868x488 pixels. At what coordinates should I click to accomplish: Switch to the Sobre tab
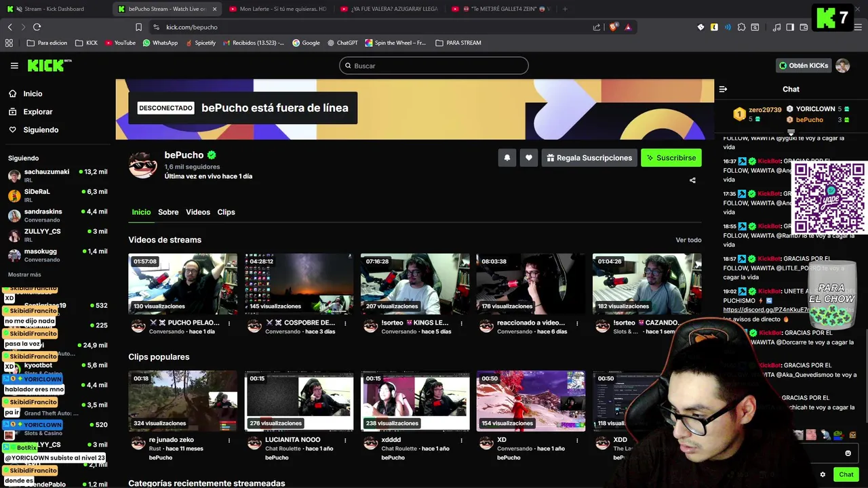168,212
